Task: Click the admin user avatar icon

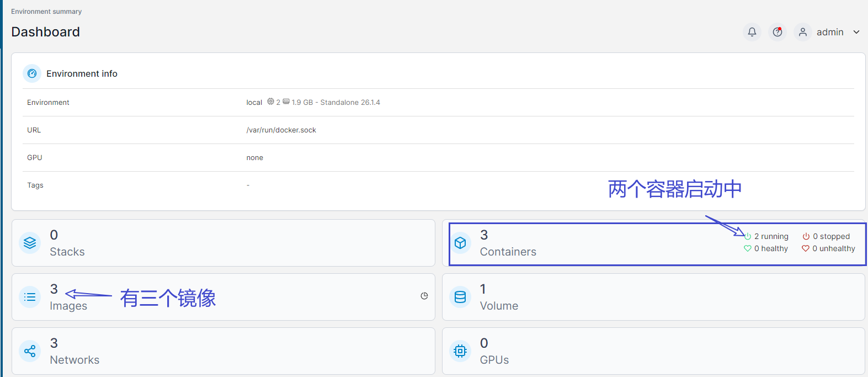Action: (803, 32)
